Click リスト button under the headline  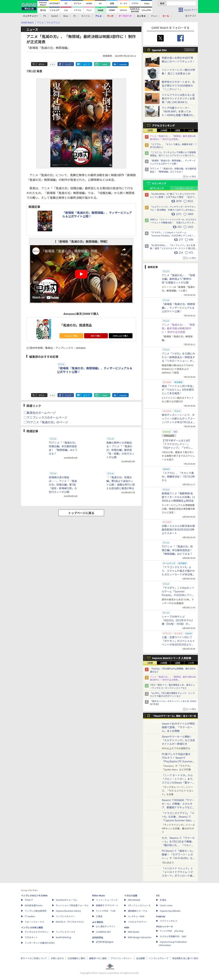(x=52, y=64)
